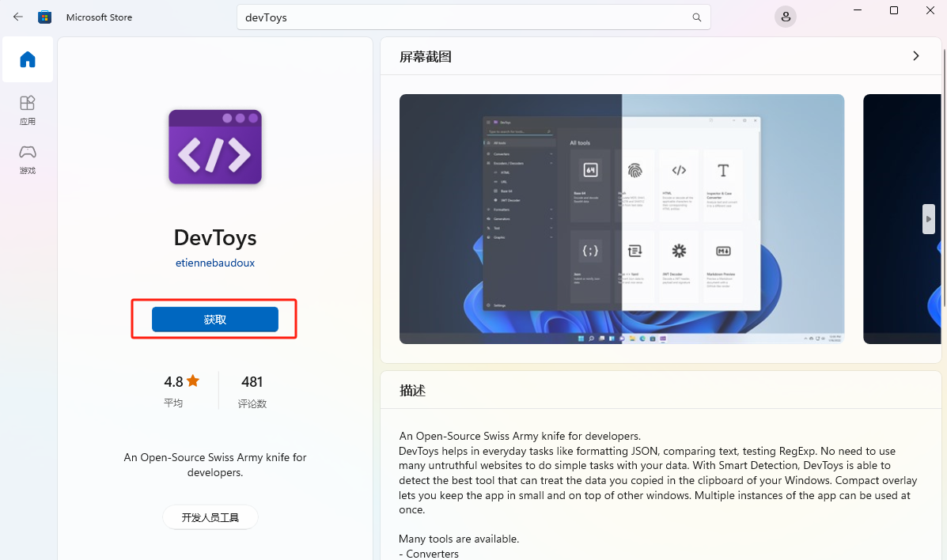The height and width of the screenshot is (560, 947).
Task: Open reviews via the 481 评论数 count
Action: pyautogui.click(x=252, y=390)
